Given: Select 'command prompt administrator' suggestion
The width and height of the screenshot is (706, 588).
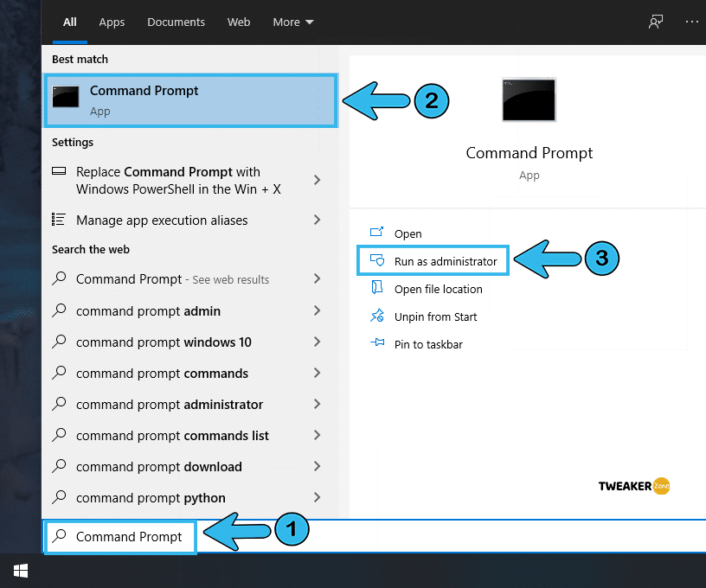Looking at the screenshot, I should click(191, 405).
